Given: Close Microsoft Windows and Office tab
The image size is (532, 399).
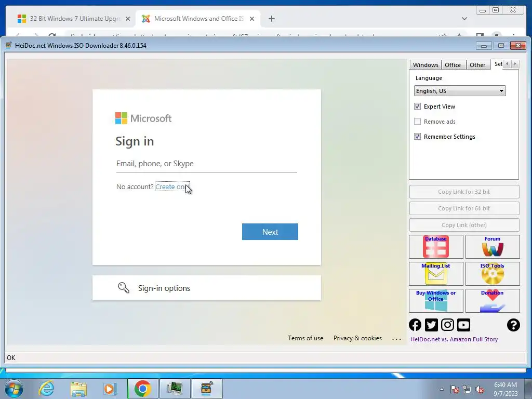Looking at the screenshot, I should tap(252, 19).
